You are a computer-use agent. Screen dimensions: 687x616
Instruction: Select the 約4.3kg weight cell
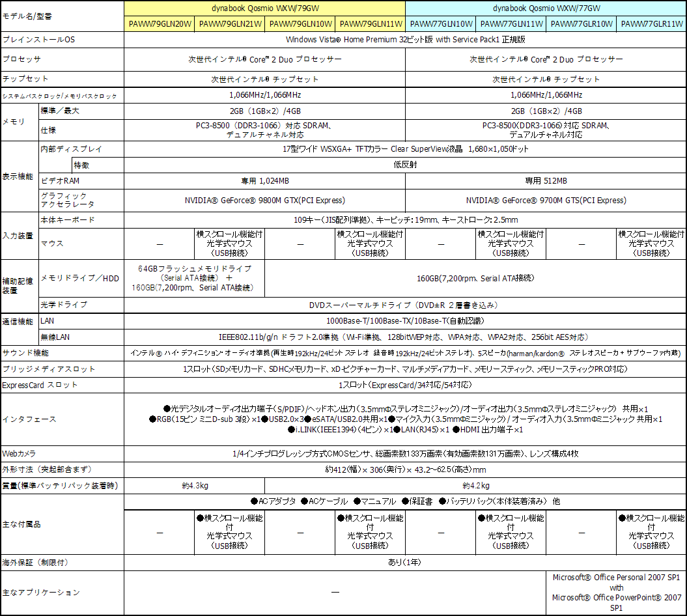pos(194,486)
